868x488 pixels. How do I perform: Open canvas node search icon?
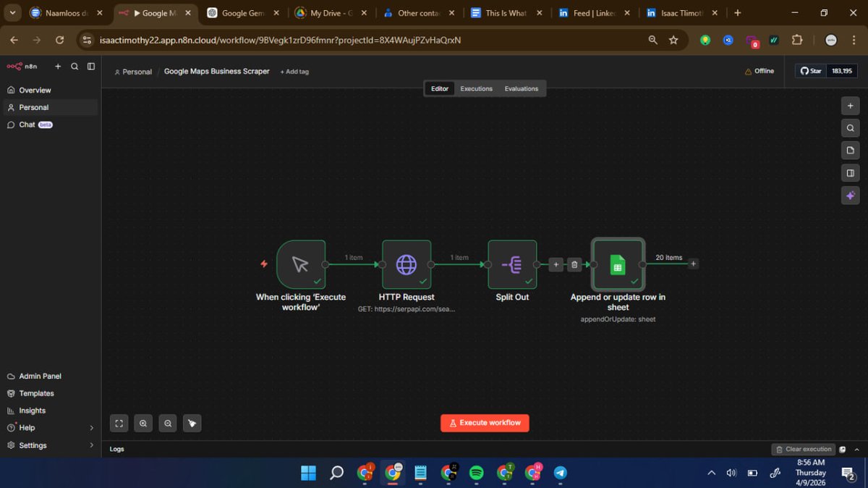tap(850, 128)
